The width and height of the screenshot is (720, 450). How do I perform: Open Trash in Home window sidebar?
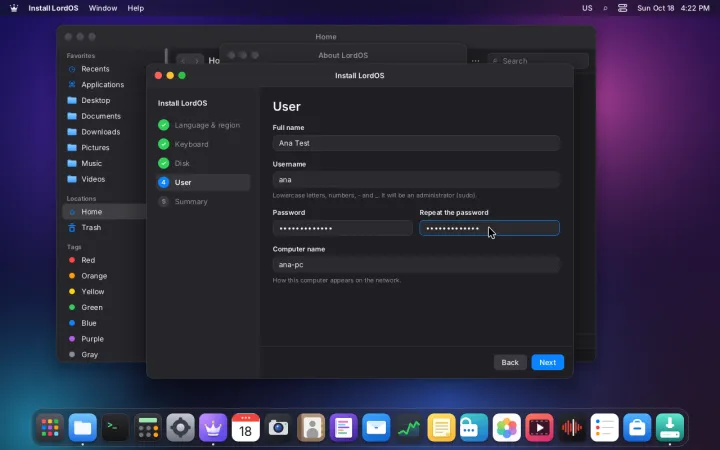coord(104,227)
